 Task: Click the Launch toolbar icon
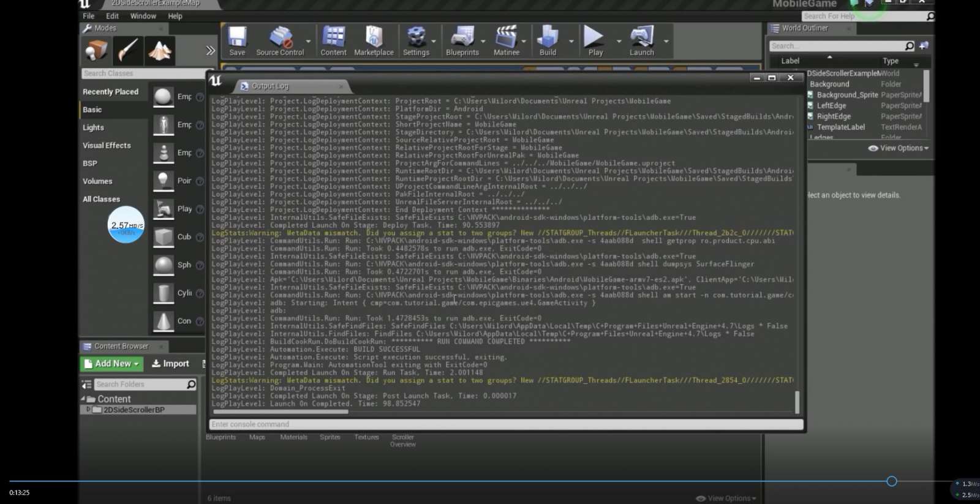coord(642,37)
